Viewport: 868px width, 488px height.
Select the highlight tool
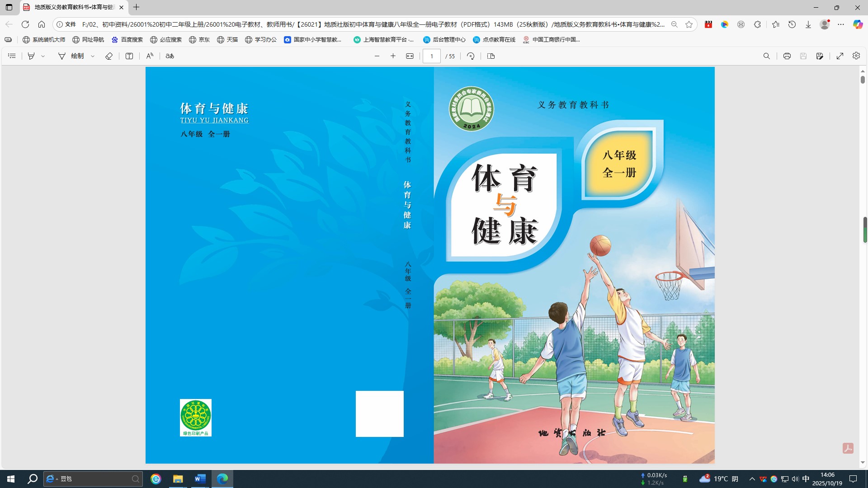point(31,56)
